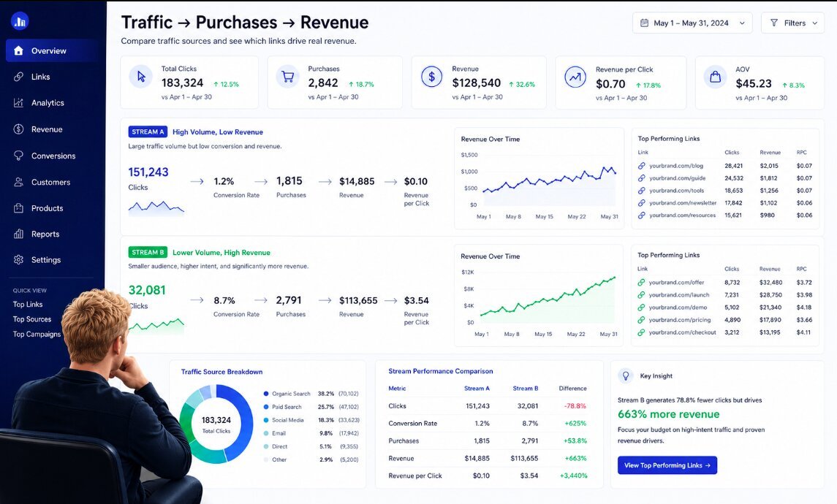Open the Products box icon in sidebar
837x504 pixels.
tap(19, 208)
